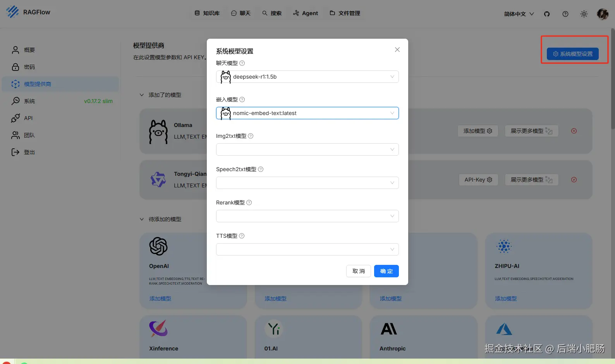
Task: Close the 系统模型设置 dialog
Action: [397, 50]
